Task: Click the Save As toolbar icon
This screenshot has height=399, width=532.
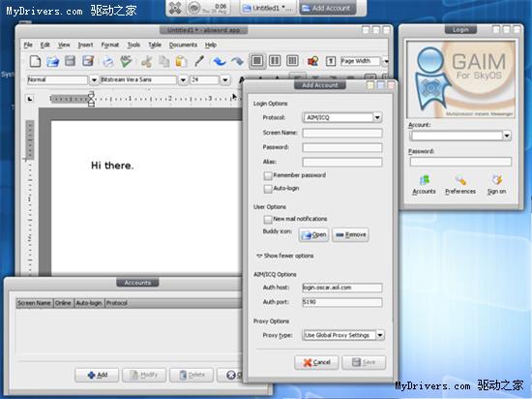Action: tap(88, 61)
